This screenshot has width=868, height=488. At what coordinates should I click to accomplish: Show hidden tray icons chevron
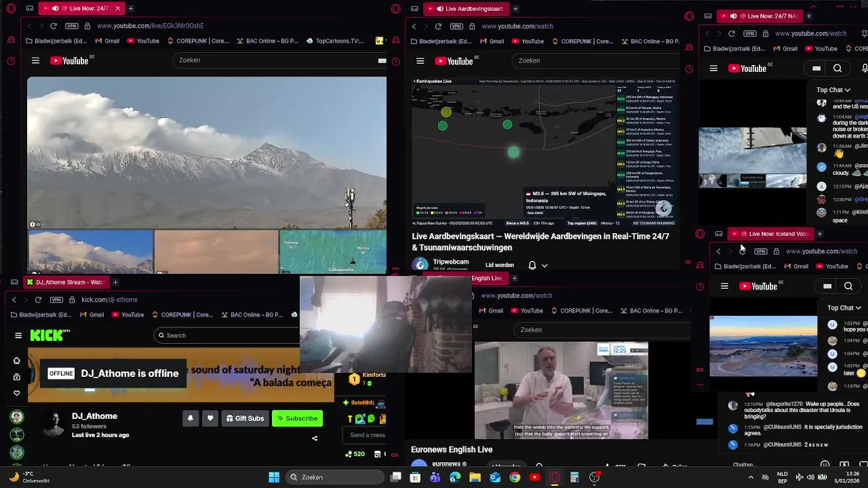751,477
